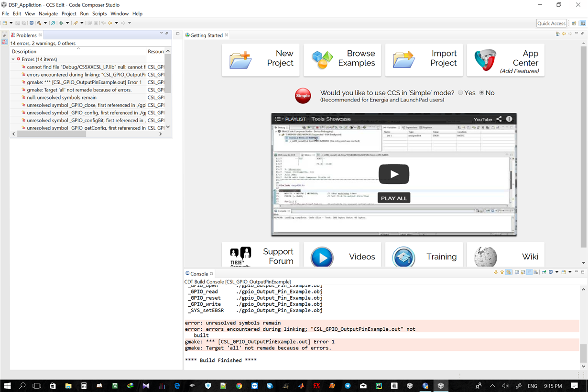Select 'gmake: Target all not remade' error

pos(79,90)
